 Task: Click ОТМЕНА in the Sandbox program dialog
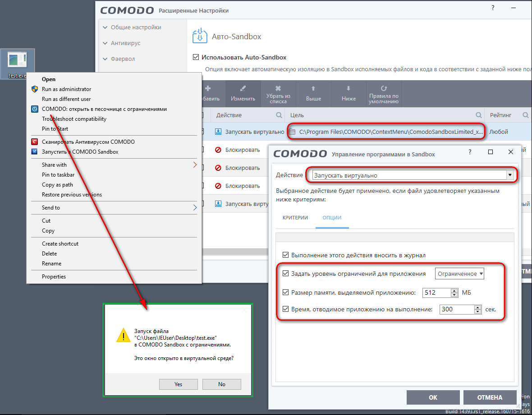[490, 397]
